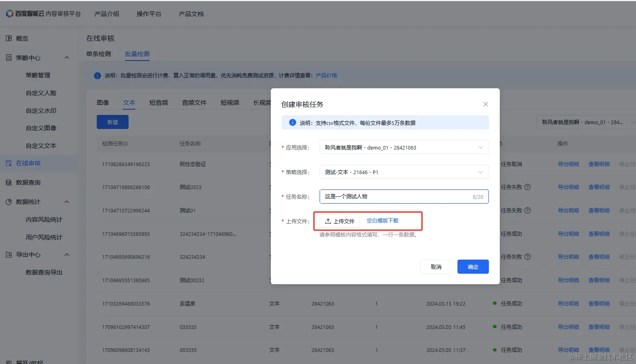Show failure reason for task 324234234
The image size is (636, 364).
click(528, 257)
